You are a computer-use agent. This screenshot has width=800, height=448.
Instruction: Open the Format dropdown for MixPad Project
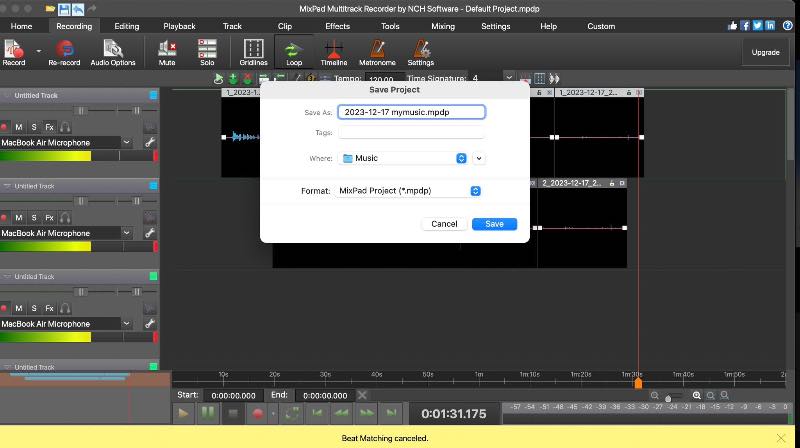pos(409,191)
